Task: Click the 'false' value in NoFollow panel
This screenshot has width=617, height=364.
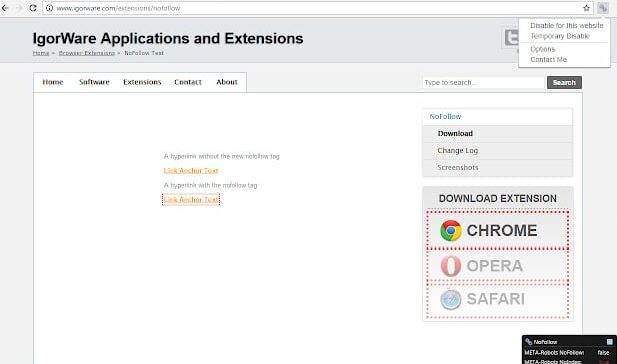Action: (x=603, y=353)
